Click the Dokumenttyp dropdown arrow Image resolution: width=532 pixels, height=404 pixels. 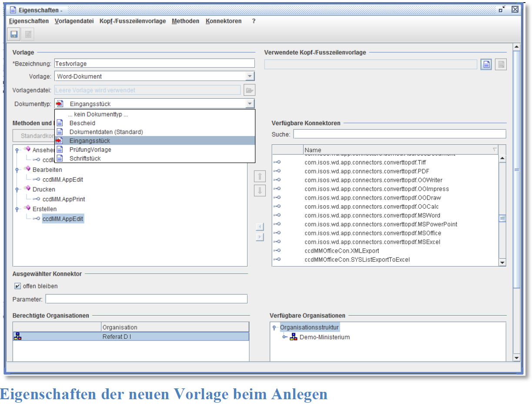250,104
